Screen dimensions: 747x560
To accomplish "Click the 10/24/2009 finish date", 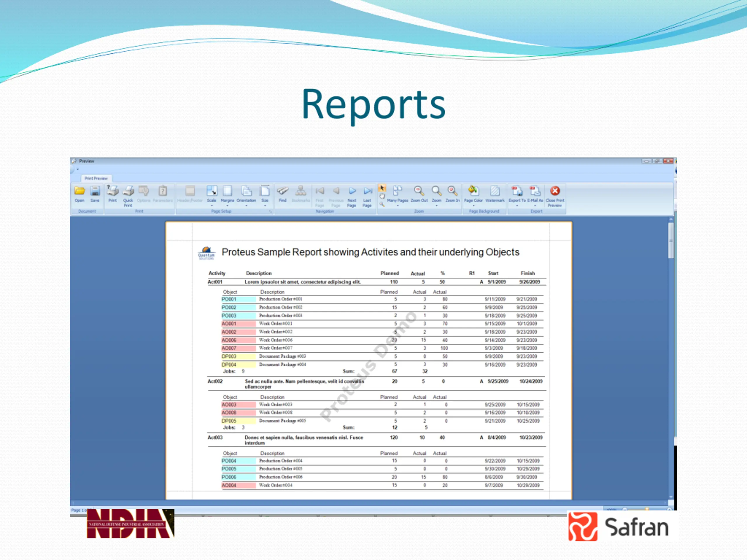I will 531,381.
